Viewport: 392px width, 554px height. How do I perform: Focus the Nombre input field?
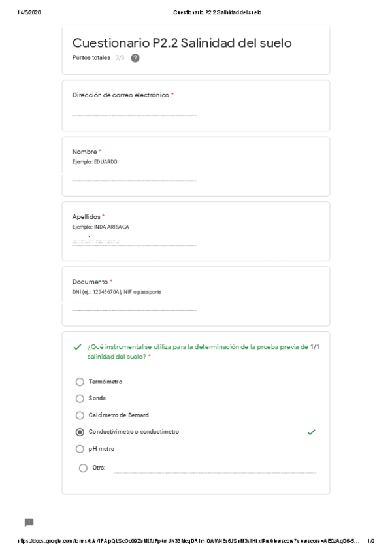pyautogui.click(x=134, y=178)
